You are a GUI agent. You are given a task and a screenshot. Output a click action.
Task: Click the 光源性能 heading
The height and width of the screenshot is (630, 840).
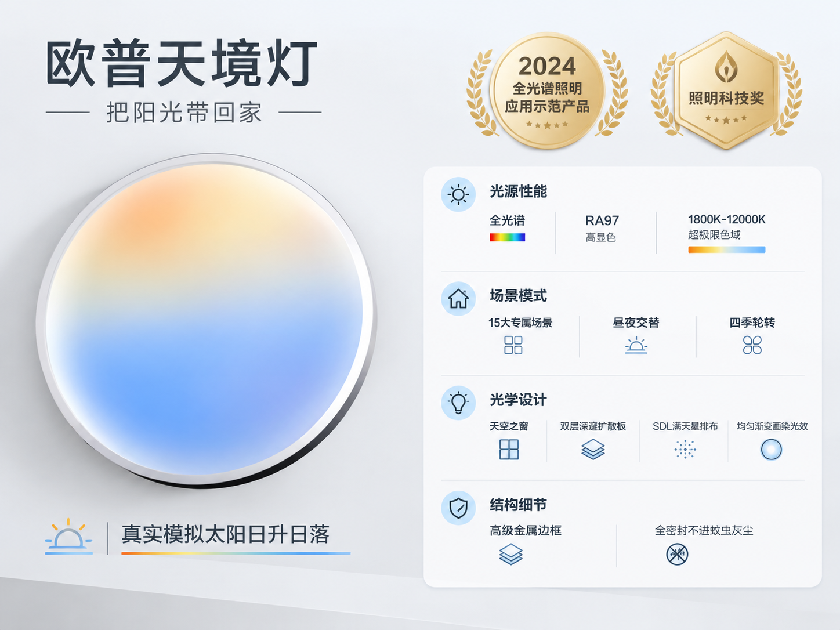tap(518, 192)
